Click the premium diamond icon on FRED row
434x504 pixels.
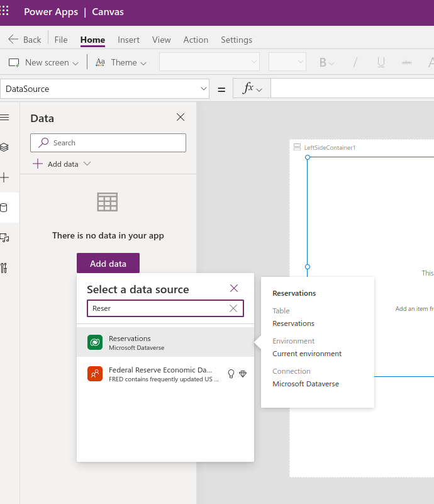click(243, 374)
